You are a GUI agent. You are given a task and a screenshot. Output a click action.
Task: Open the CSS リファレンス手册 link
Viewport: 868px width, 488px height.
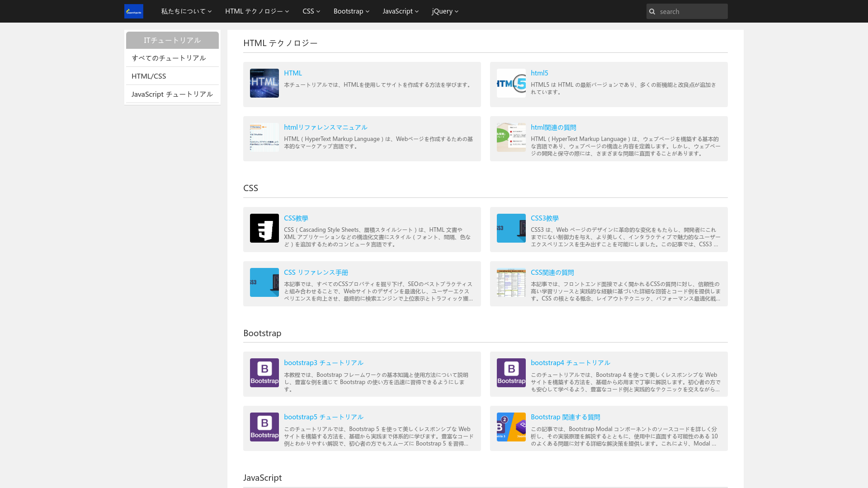click(x=316, y=272)
